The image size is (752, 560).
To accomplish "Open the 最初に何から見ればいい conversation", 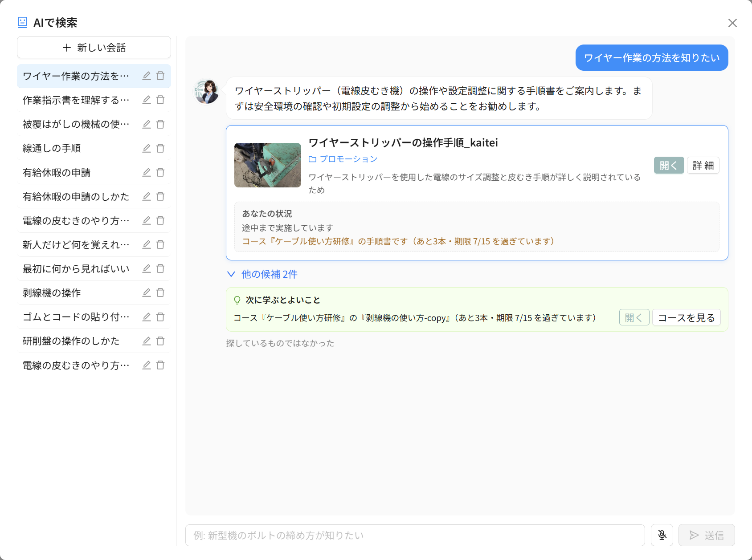I will point(94,268).
